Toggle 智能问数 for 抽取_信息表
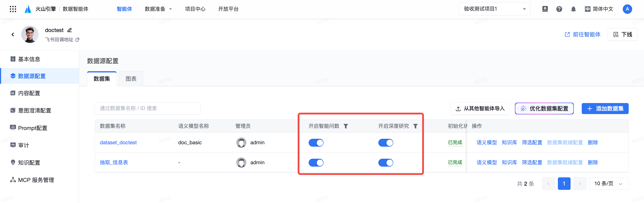This screenshot has width=644, height=203. pos(316,163)
